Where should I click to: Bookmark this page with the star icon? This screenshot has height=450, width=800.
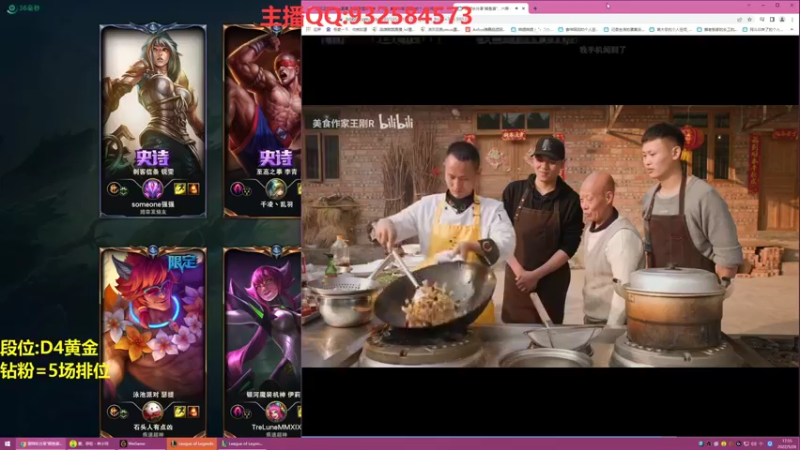pyautogui.click(x=749, y=19)
